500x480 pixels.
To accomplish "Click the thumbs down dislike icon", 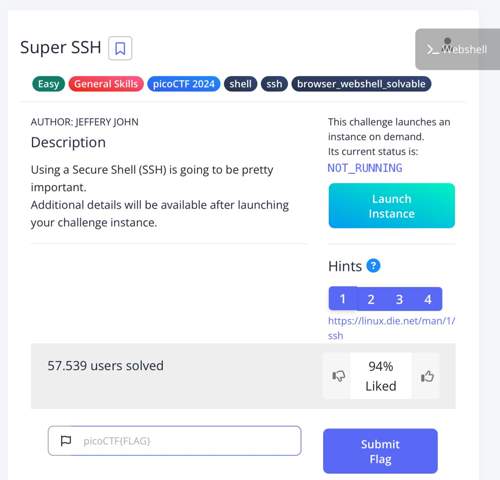I will 338,376.
